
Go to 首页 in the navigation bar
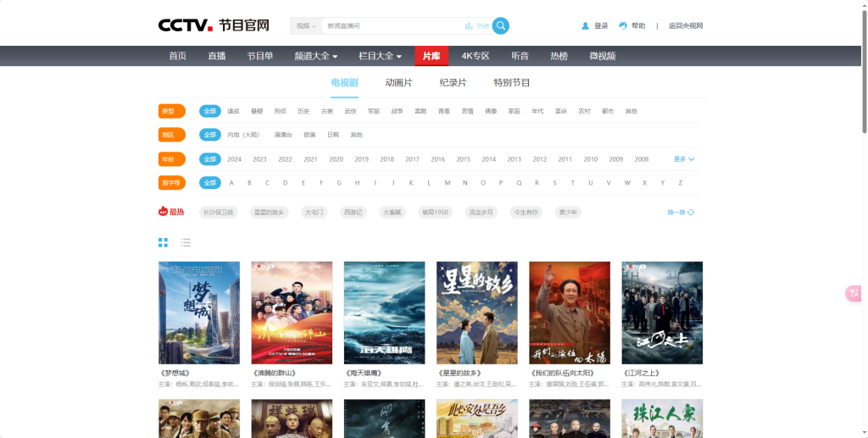(x=178, y=56)
